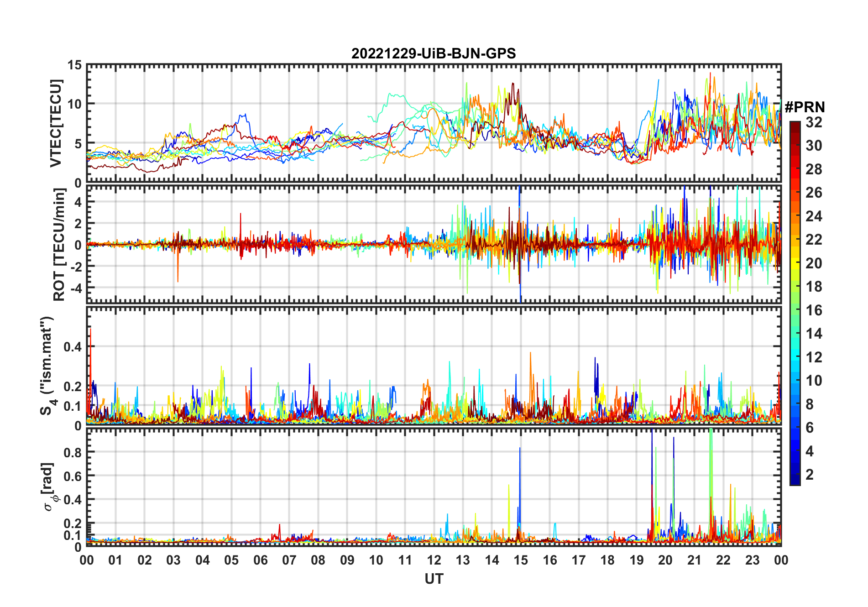Click inside the ROT plot panel
Viewport: 868px width, 607px height.
(434, 244)
